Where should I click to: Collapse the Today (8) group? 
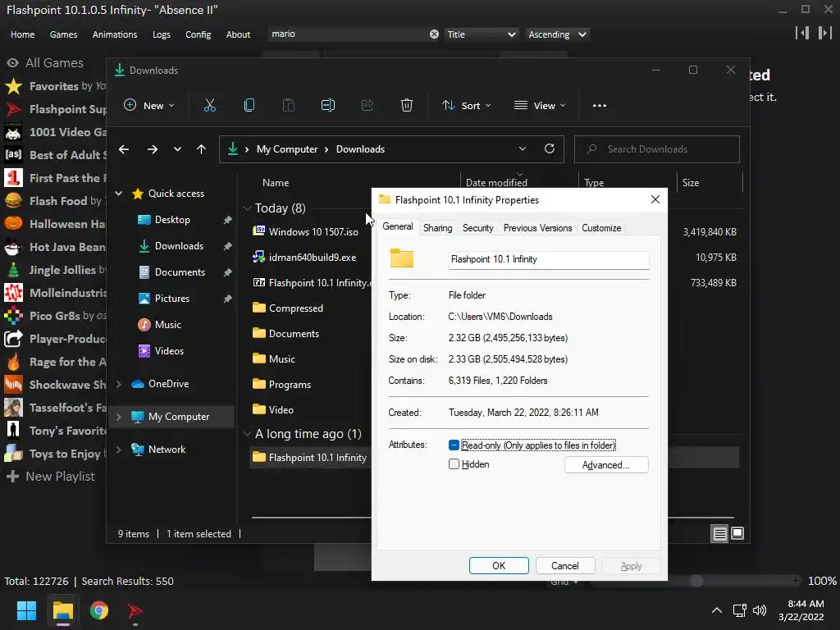(x=247, y=208)
